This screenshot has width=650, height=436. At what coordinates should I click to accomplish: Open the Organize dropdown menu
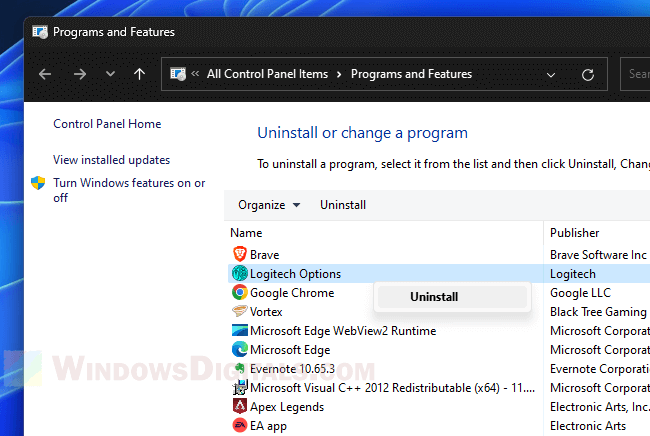tap(269, 205)
